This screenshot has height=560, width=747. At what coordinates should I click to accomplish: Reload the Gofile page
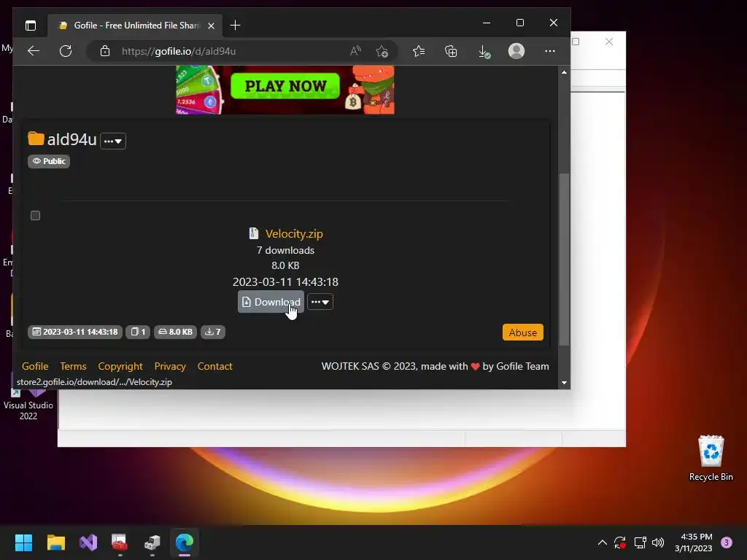66,51
